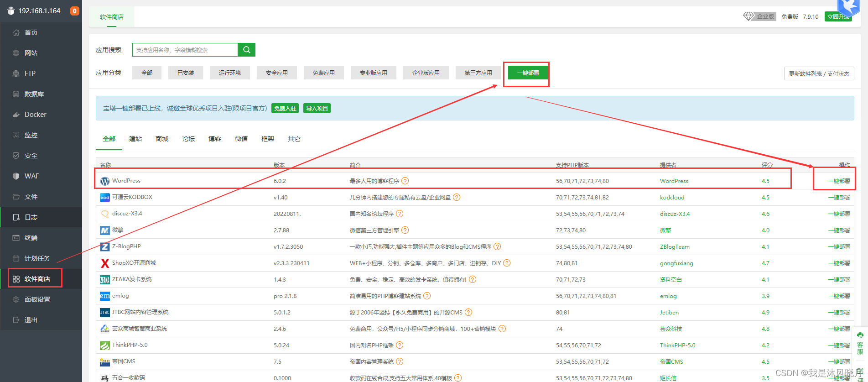Open the 网站 globe icon in sidebar
Screen dimensions: 868x382
[16, 53]
